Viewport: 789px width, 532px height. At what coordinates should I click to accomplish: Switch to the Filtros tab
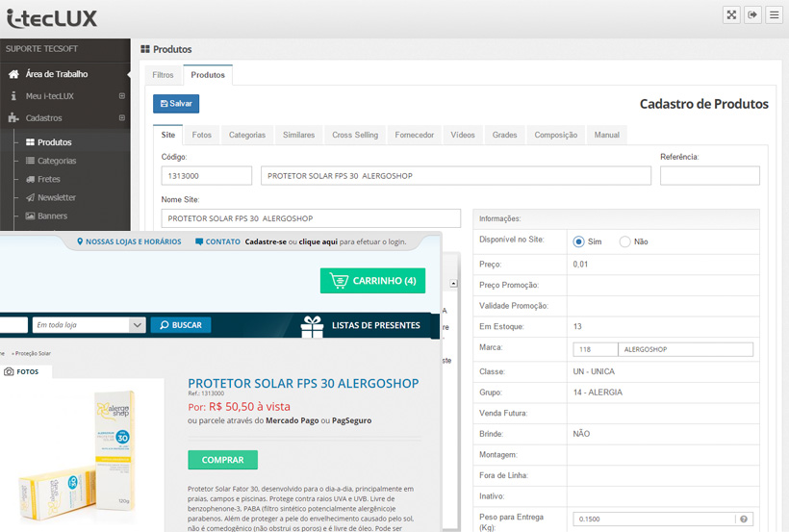point(163,74)
